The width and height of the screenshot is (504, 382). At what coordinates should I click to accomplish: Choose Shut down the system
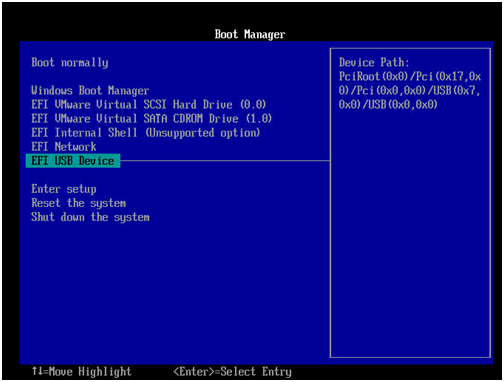tap(90, 217)
